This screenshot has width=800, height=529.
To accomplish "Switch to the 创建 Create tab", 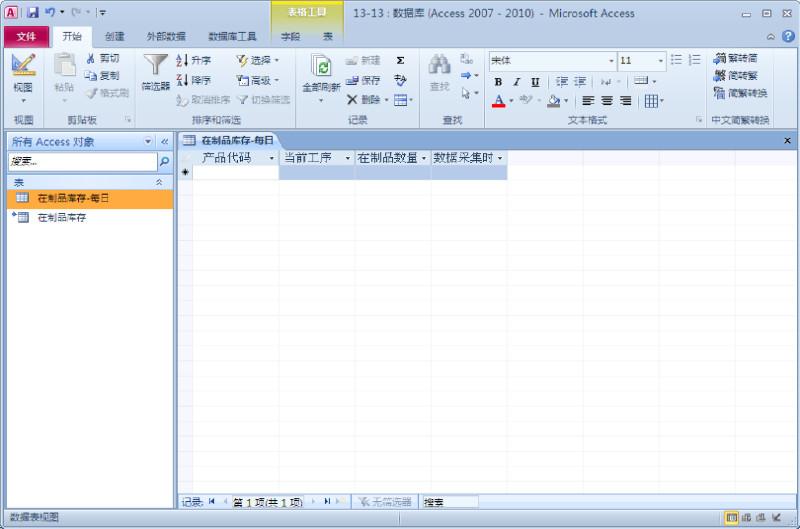I will click(x=115, y=36).
